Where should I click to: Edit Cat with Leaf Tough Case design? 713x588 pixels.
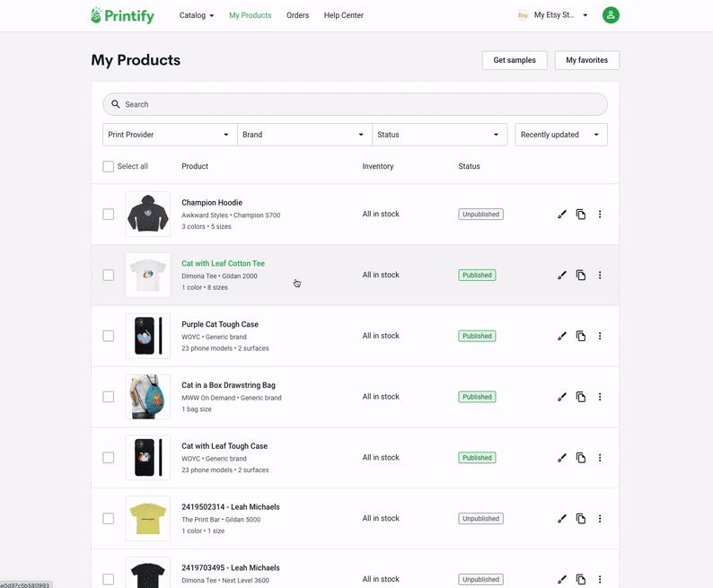click(562, 458)
